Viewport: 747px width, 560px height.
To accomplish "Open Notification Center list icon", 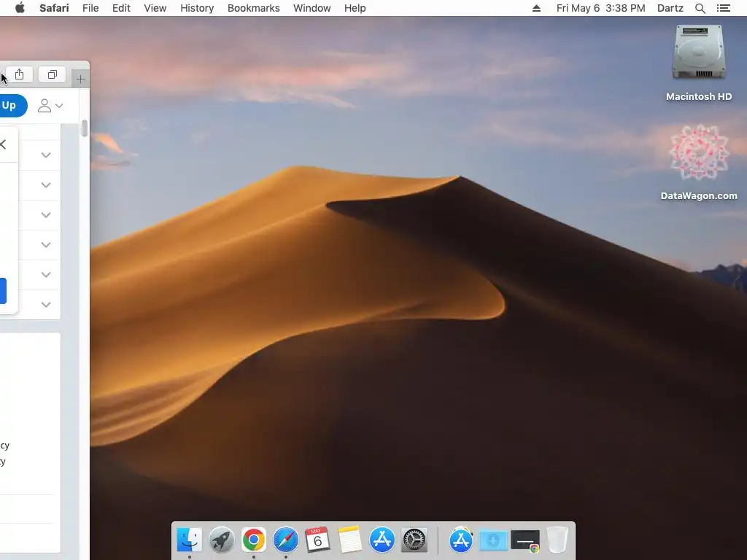I will point(724,8).
